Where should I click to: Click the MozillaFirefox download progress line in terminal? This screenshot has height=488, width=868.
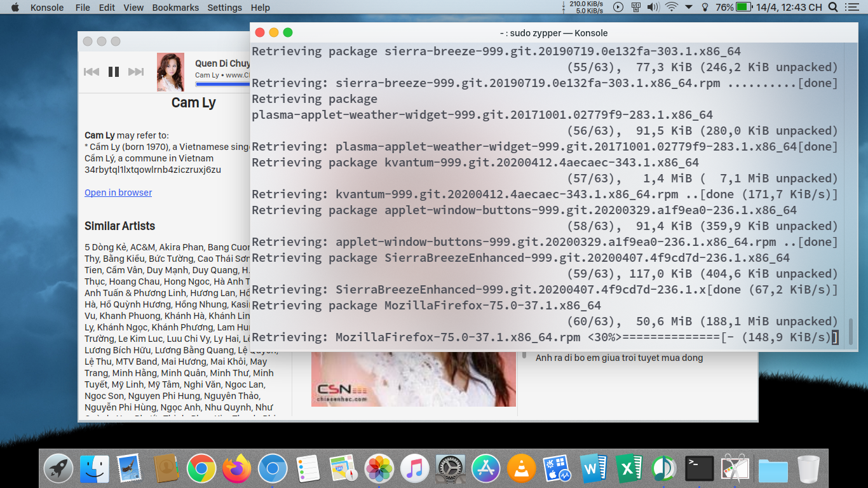point(545,337)
